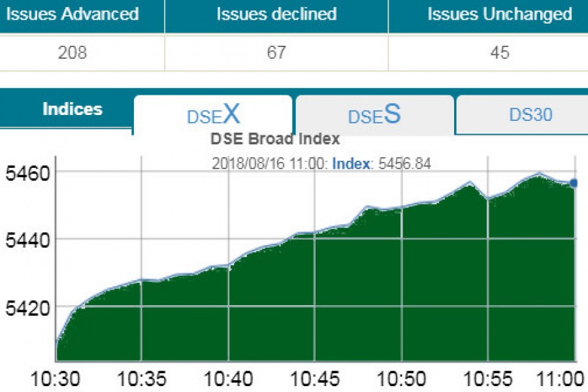Viewport: 588px width, 392px height.
Task: Click the Issues Advanced header
Action: click(x=73, y=14)
